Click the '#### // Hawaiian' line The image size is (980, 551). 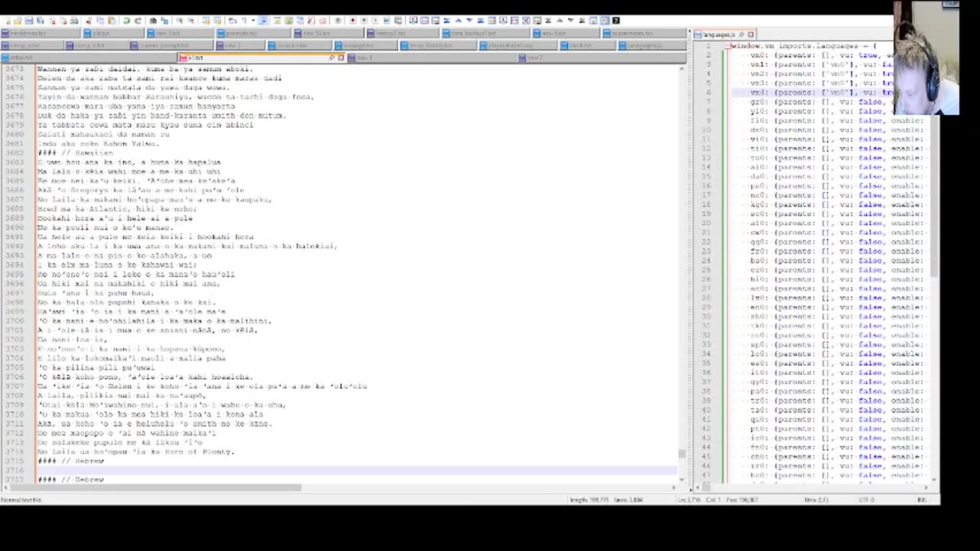click(75, 153)
